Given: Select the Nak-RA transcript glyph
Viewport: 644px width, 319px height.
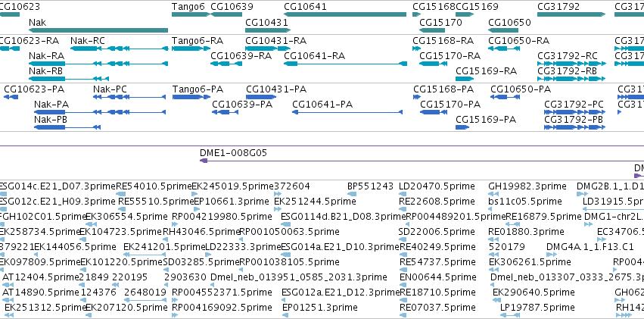Looking at the screenshot, I should pyautogui.click(x=98, y=64).
